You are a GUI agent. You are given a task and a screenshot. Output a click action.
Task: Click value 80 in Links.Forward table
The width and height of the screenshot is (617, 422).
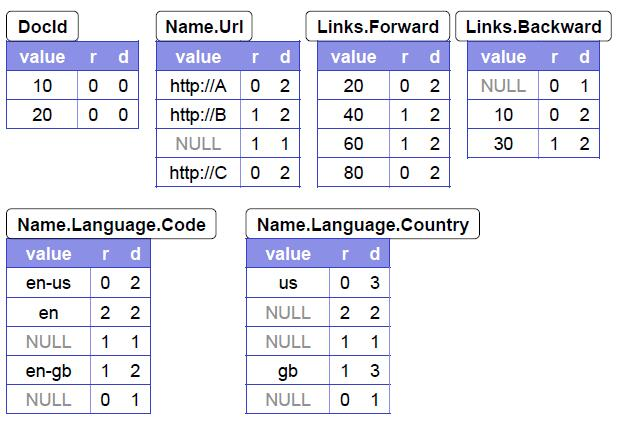click(353, 172)
